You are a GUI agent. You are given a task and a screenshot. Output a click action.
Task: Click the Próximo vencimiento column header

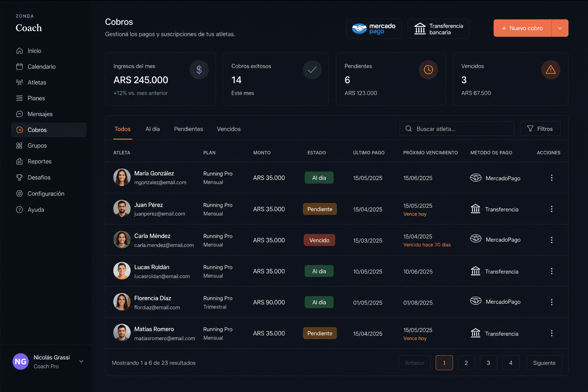click(430, 153)
